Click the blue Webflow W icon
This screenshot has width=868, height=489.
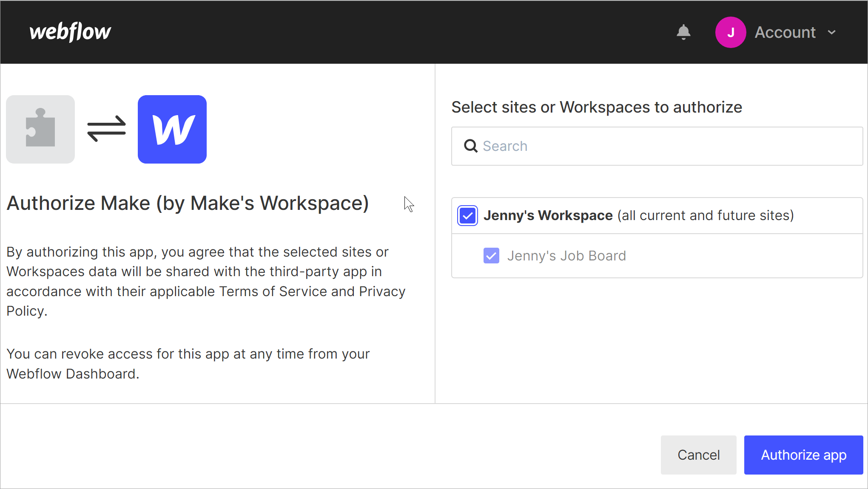click(x=172, y=129)
